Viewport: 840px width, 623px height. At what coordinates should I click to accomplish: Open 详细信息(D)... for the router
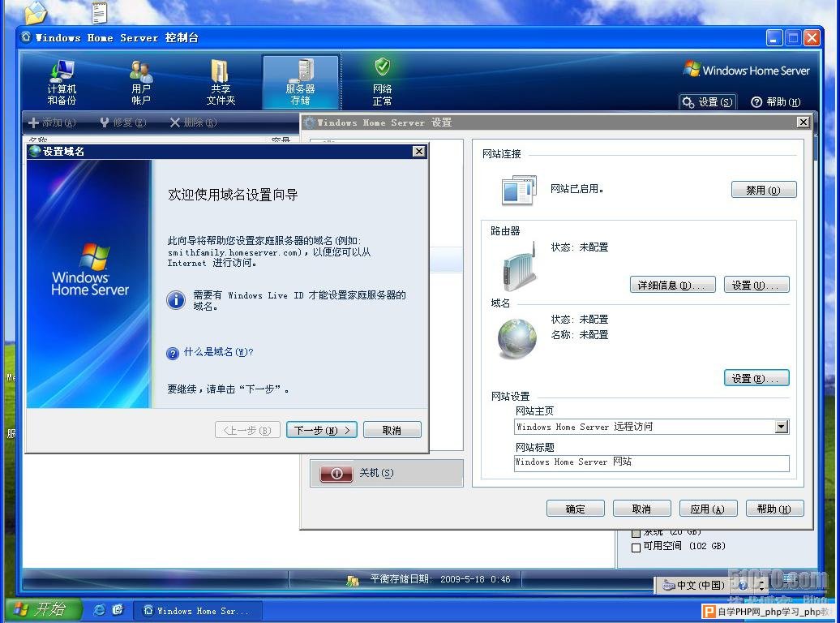point(672,285)
